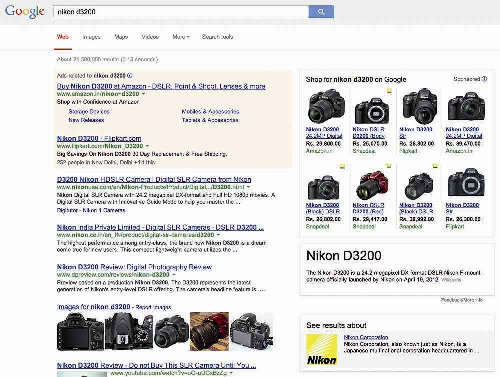Switch to the Videos tab
The image size is (500, 377).
[150, 37]
